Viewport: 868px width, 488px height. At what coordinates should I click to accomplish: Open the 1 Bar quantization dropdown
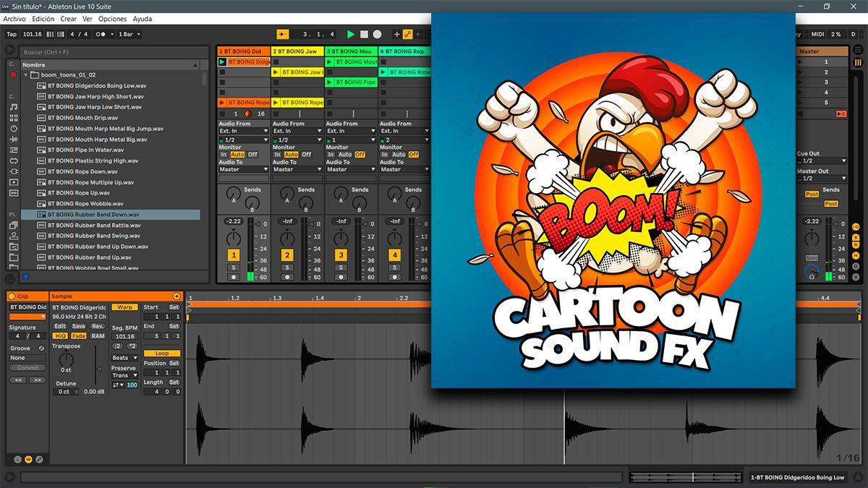click(x=129, y=34)
